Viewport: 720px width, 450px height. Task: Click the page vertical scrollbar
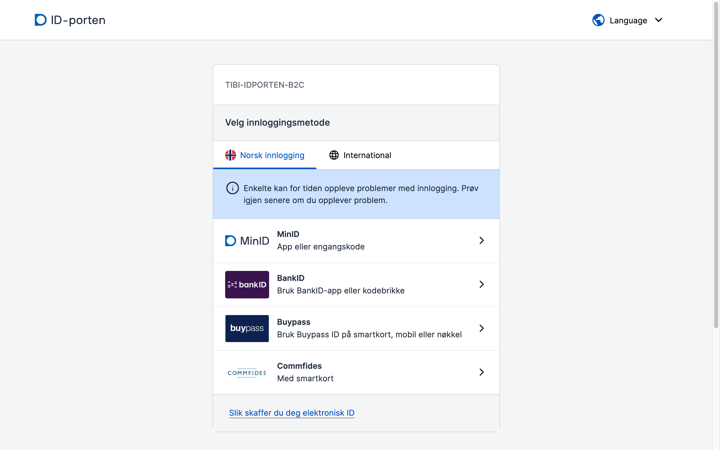click(715, 165)
